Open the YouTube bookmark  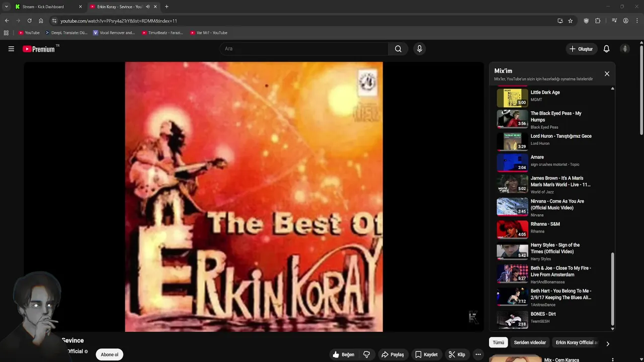pyautogui.click(x=29, y=33)
